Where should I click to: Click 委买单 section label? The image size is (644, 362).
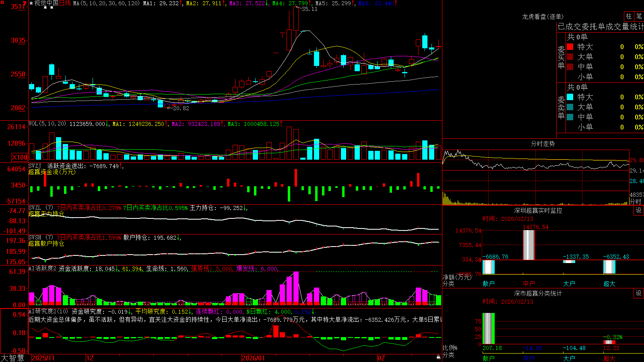(x=561, y=58)
